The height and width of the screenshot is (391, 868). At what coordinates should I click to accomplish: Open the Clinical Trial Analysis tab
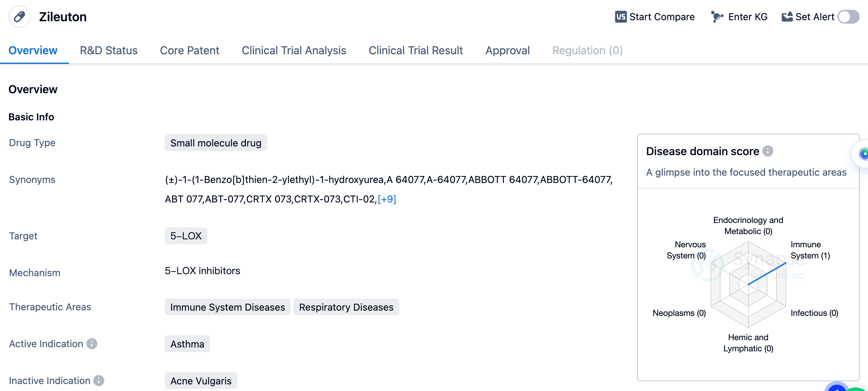click(294, 50)
